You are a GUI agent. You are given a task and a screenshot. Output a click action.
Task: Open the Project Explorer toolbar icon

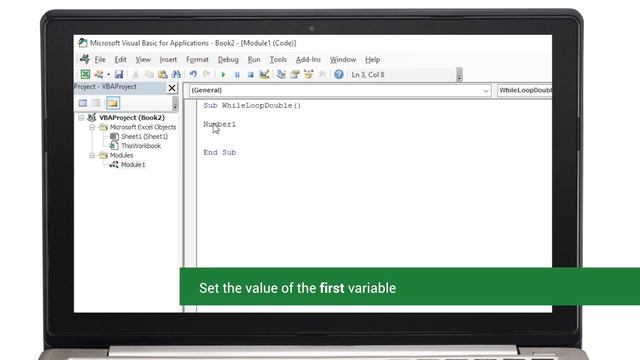click(281, 74)
